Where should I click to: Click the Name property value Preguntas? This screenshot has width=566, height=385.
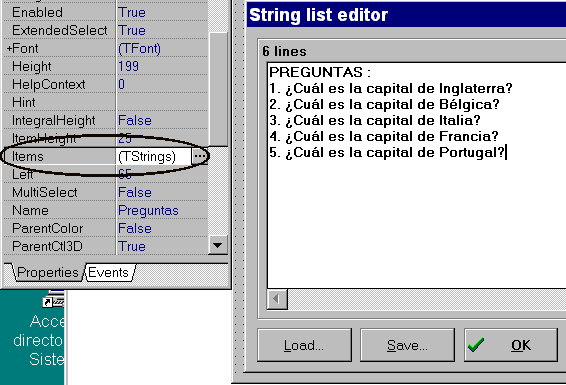click(162, 210)
